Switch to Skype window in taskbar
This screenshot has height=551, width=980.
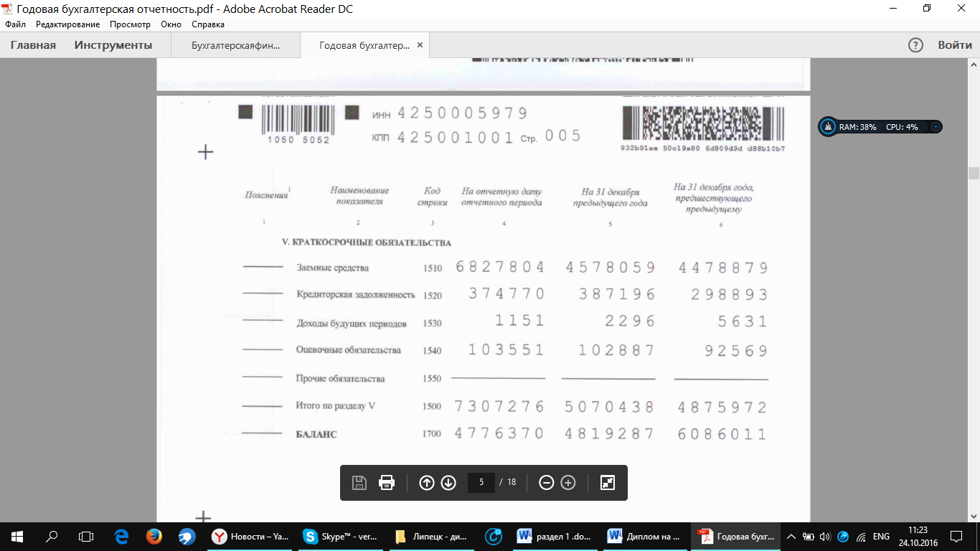tap(341, 537)
